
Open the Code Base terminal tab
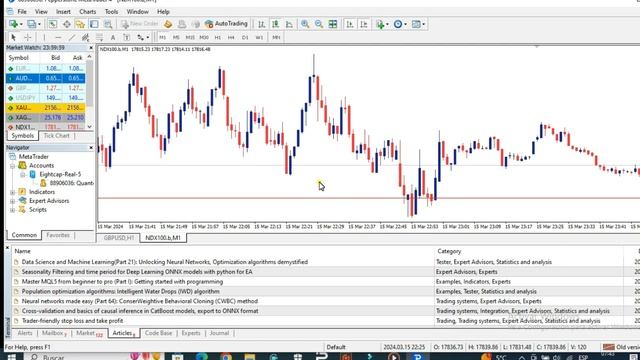pos(158,333)
